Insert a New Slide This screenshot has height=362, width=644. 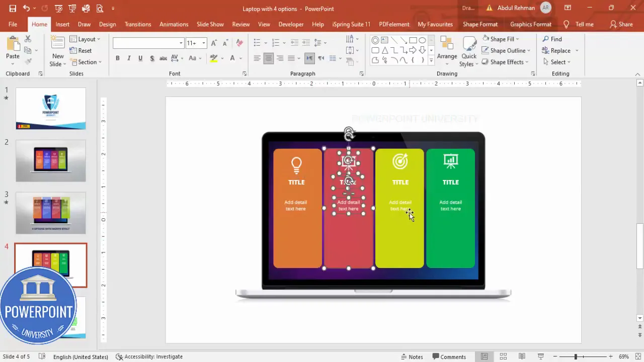coord(58,52)
